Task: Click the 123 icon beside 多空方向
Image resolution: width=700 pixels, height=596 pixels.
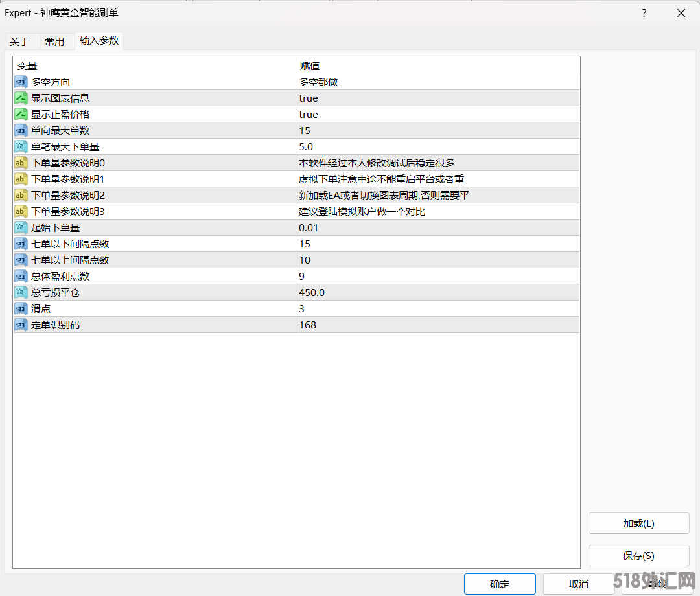Action: (20, 82)
